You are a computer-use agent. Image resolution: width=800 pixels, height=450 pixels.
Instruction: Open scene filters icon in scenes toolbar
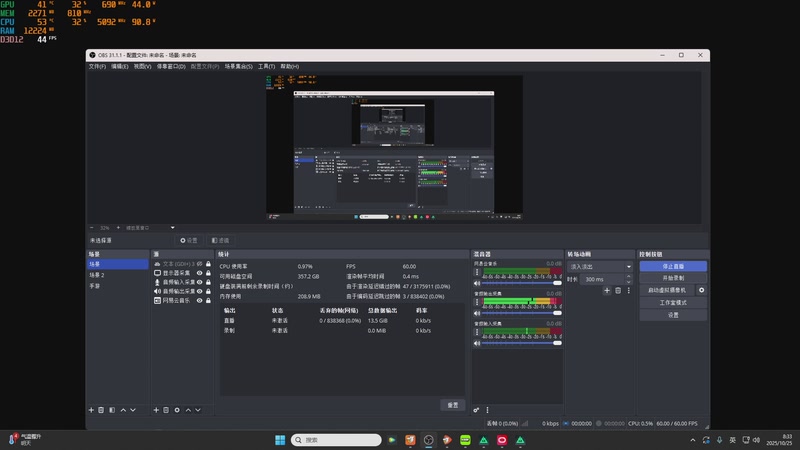click(112, 410)
